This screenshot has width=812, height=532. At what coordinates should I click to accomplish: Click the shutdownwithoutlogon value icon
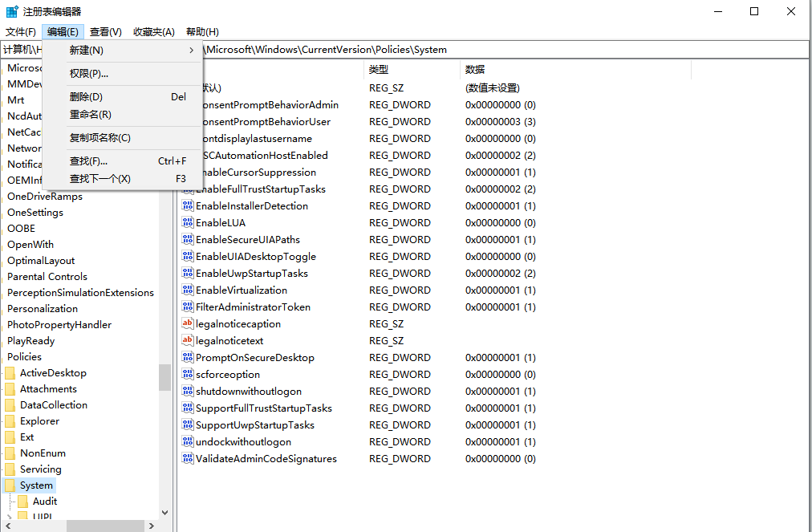pos(188,391)
